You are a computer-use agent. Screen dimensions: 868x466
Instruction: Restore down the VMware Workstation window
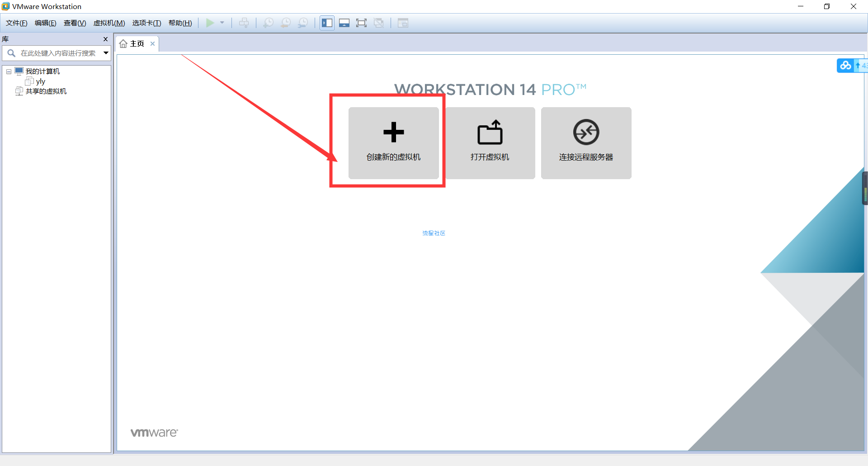coord(827,6)
